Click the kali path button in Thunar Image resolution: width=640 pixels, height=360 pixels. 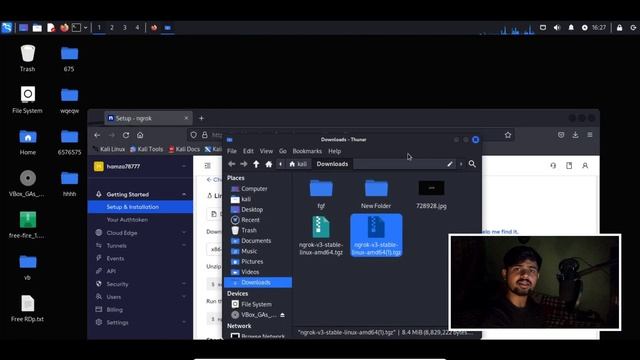point(298,164)
